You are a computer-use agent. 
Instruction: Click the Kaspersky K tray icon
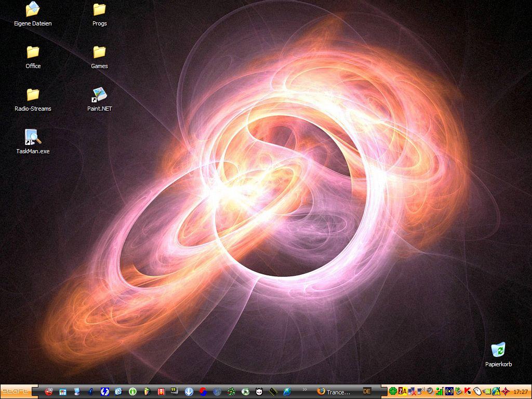tap(468, 391)
